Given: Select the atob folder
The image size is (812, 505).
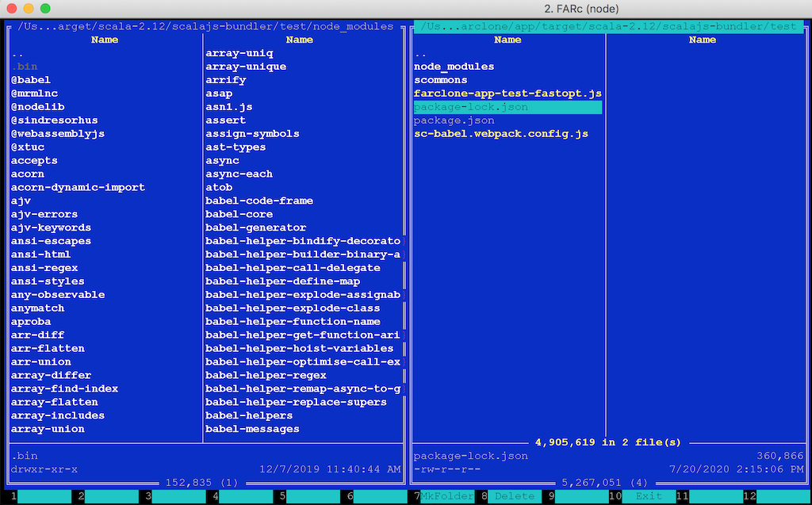Looking at the screenshot, I should (219, 187).
